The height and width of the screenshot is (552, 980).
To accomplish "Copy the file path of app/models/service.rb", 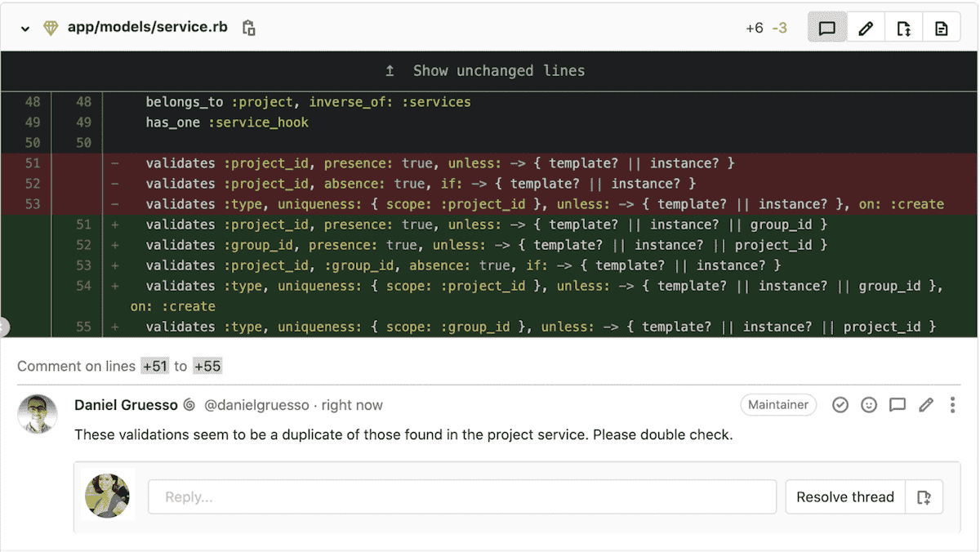I will point(248,27).
